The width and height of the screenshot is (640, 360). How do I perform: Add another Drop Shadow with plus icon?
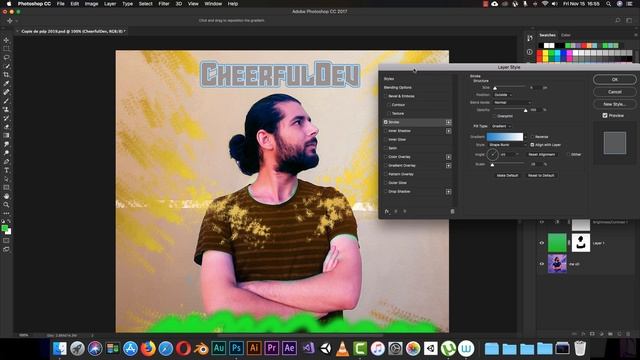[448, 191]
